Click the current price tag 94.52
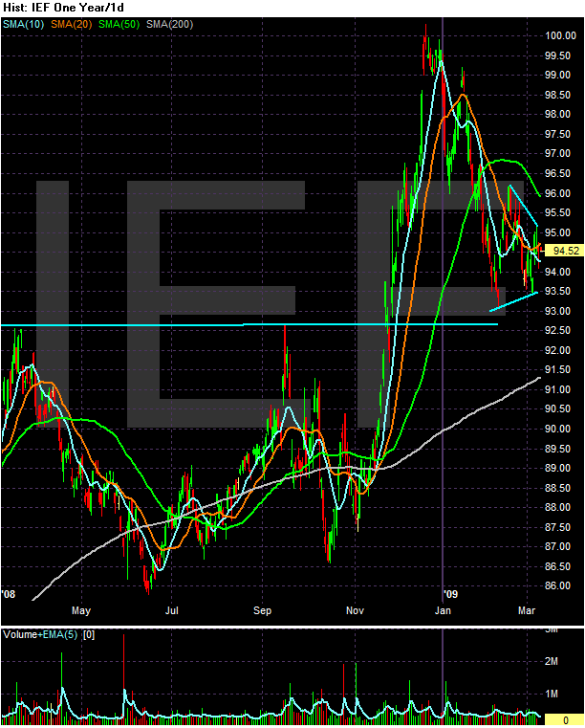The height and width of the screenshot is (728, 585). (565, 251)
